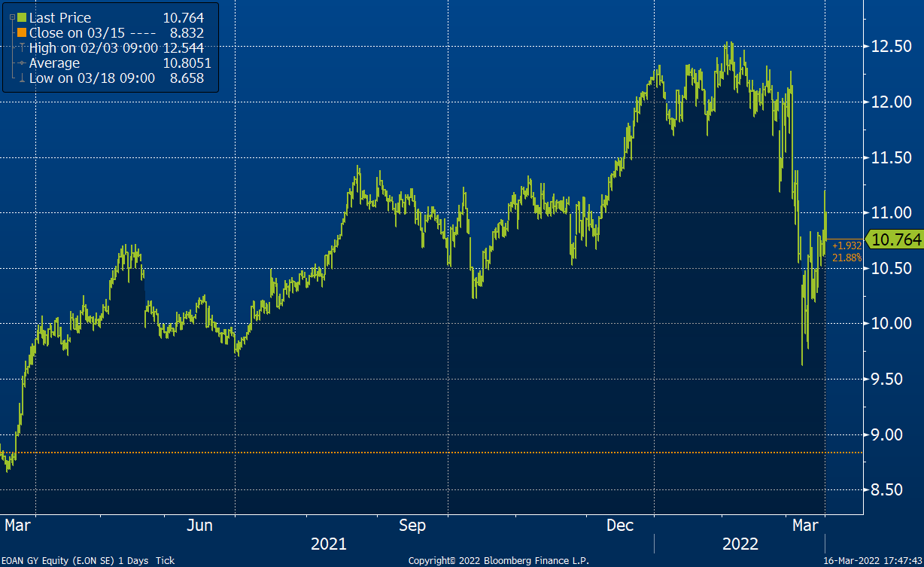Click the Jun x-axis month label
Screen dimensions: 924x567
pos(199,525)
